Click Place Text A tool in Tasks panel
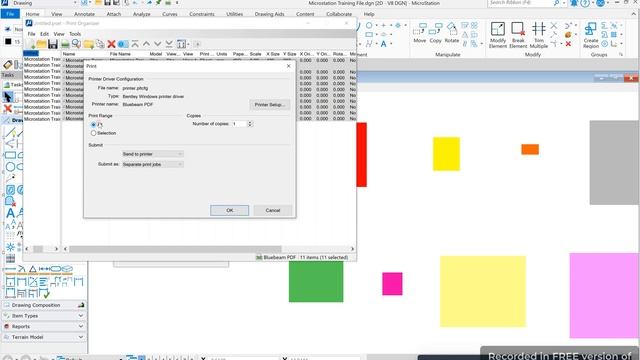Viewport: 640px width, 360px height. [10, 213]
